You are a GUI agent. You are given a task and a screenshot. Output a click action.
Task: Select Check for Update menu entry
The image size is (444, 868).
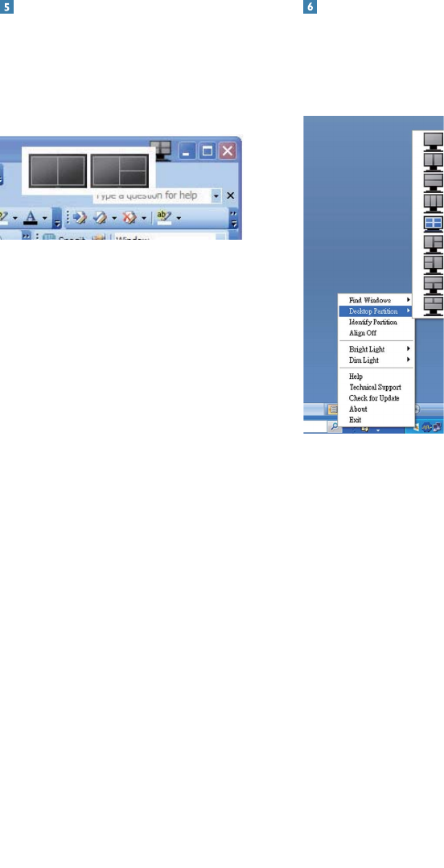tap(376, 398)
